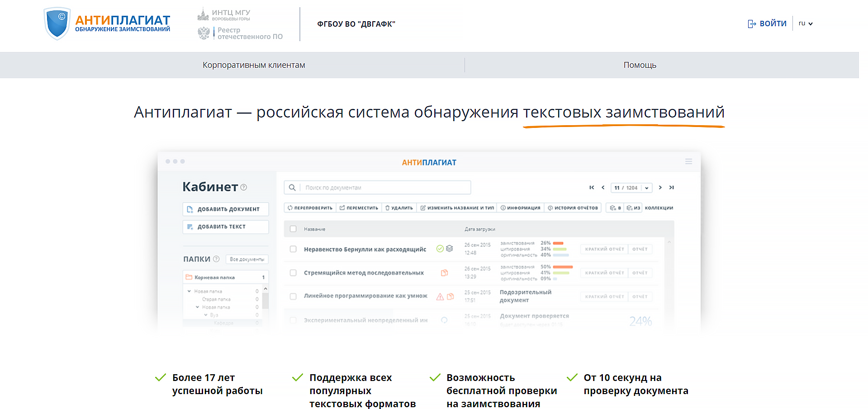The image size is (868, 409).
Task: Click the ПЕРЕМЕСТИТЬ toolbar button
Action: [x=359, y=208]
